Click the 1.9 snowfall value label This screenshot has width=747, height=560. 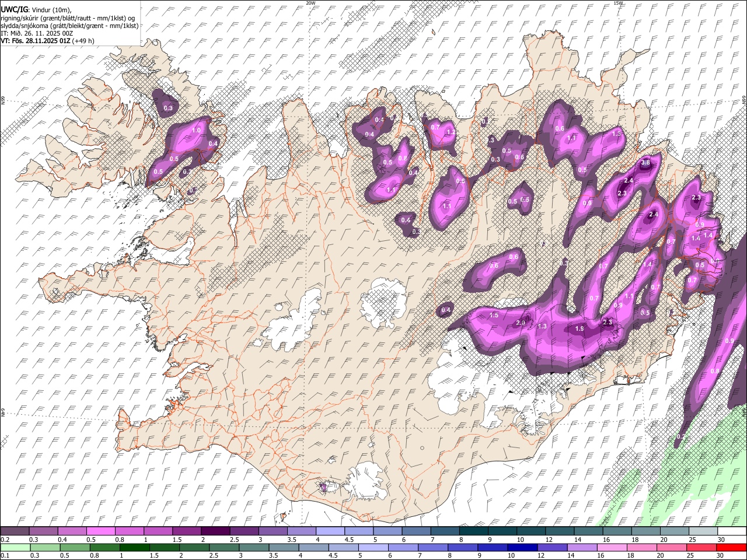[x=580, y=329]
